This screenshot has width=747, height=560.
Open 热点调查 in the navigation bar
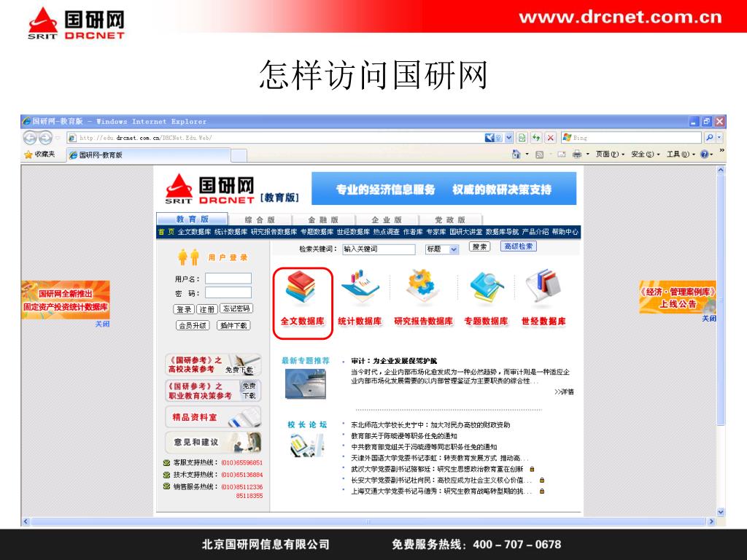[x=387, y=232]
